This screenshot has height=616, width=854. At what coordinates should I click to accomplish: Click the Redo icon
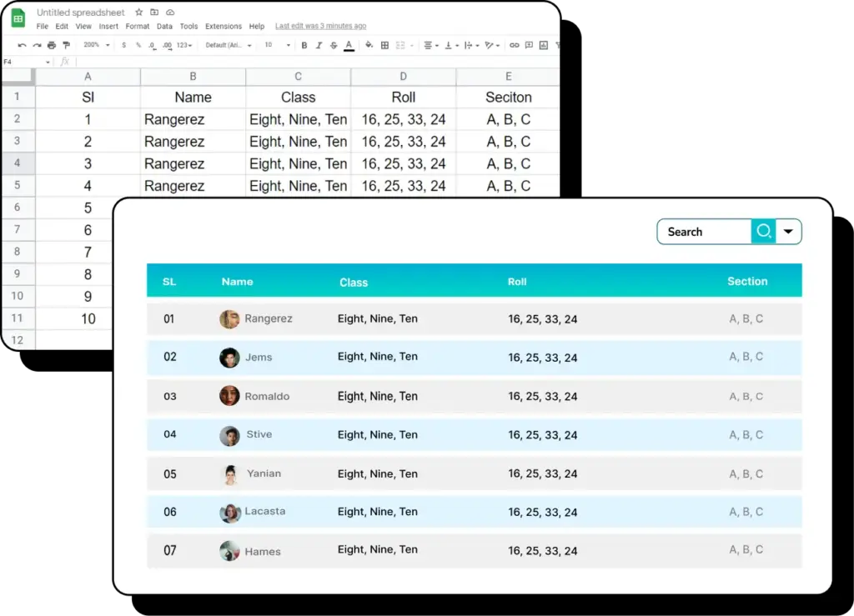[35, 45]
